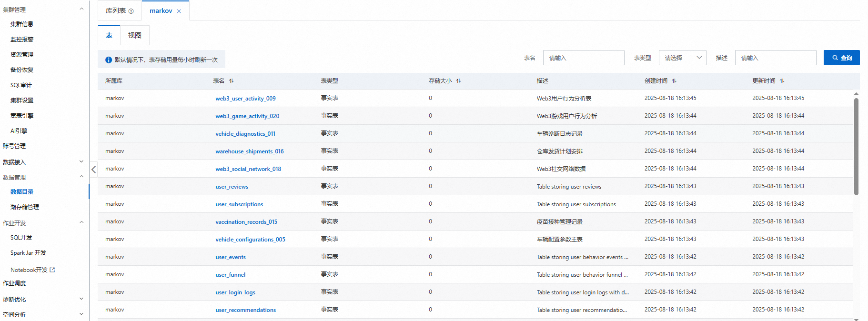The width and height of the screenshot is (868, 321).
Task: Open 湖存储管理 in the sidebar
Action: (25, 207)
